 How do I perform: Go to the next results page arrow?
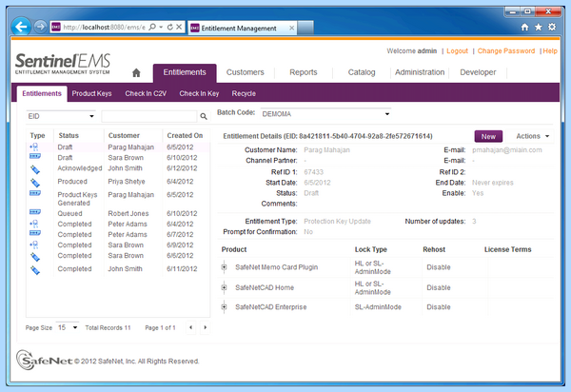click(206, 327)
